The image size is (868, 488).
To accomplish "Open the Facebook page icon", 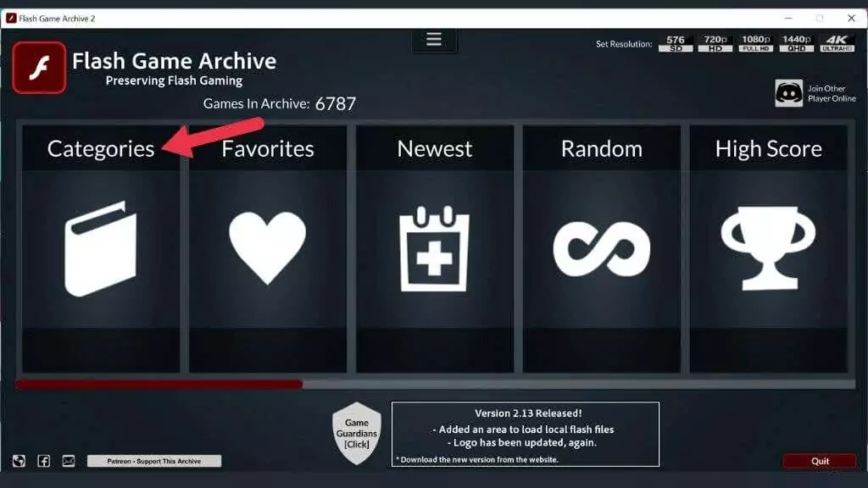I will [x=44, y=461].
